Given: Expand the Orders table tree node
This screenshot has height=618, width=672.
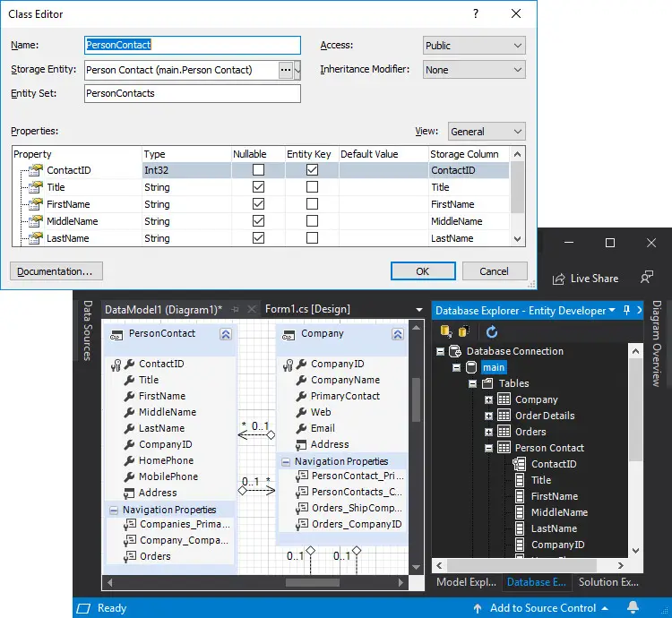Looking at the screenshot, I should tap(488, 432).
